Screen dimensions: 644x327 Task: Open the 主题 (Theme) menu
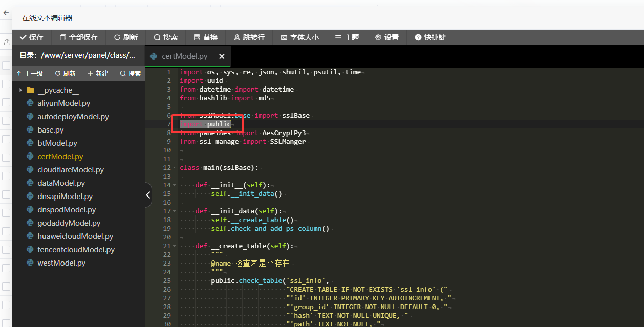tap(347, 37)
